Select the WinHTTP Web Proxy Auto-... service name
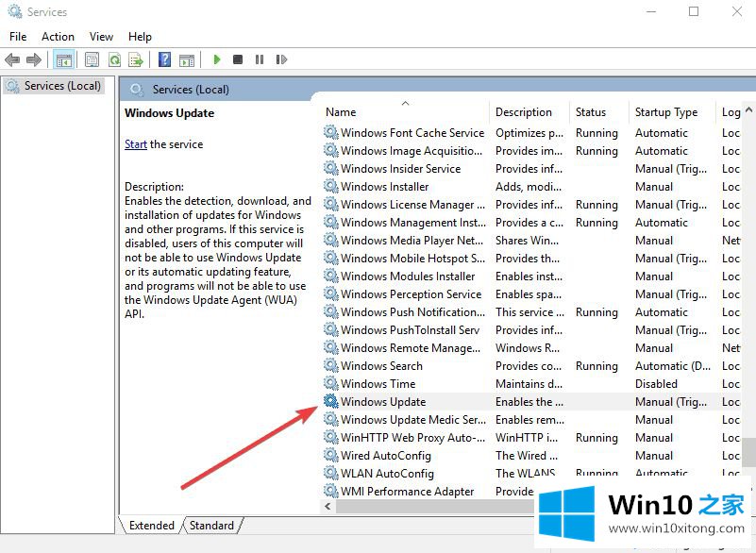The width and height of the screenshot is (756, 553). click(412, 437)
